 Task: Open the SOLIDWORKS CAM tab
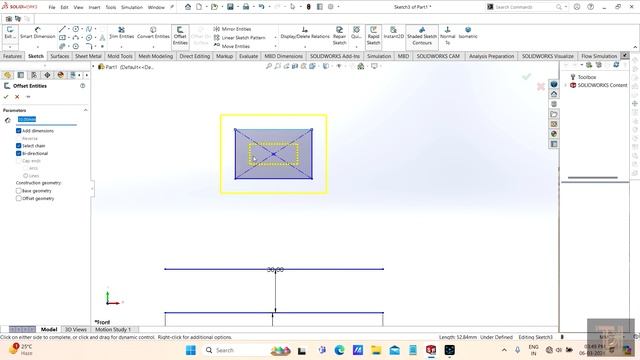[438, 56]
